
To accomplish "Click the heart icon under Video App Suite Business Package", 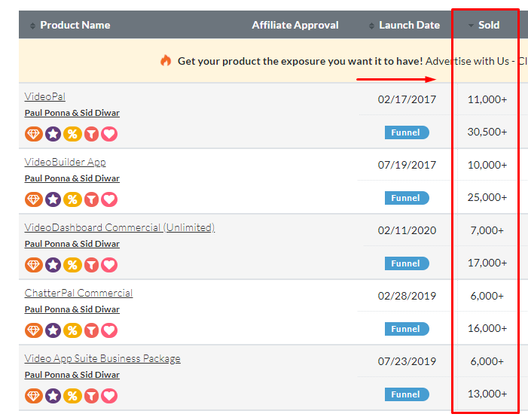I will click(x=109, y=396).
